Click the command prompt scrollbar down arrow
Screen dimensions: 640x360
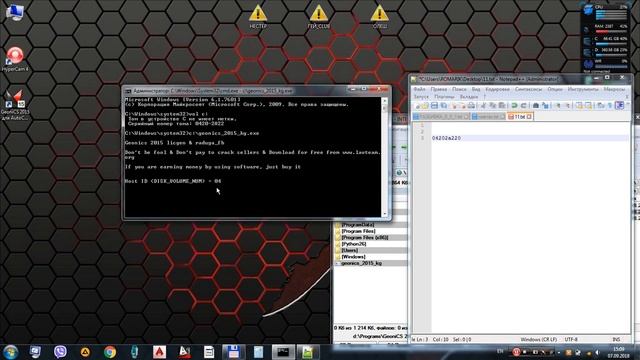click(x=384, y=213)
